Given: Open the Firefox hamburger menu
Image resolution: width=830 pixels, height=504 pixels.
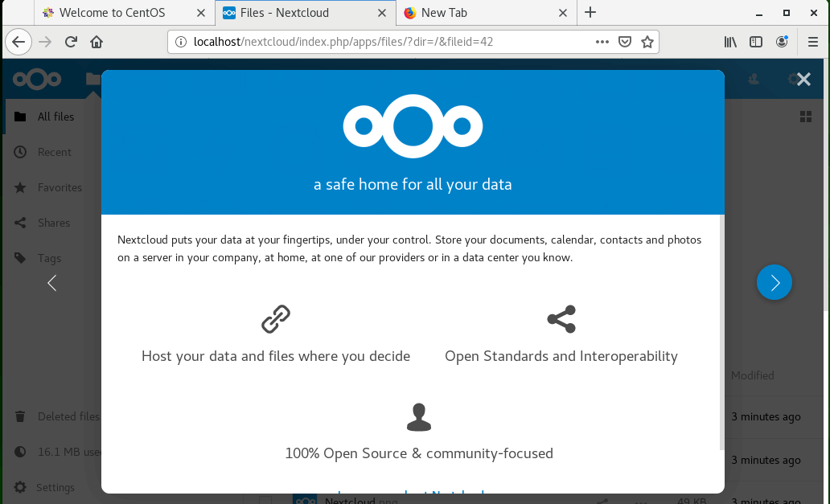Looking at the screenshot, I should 813,42.
